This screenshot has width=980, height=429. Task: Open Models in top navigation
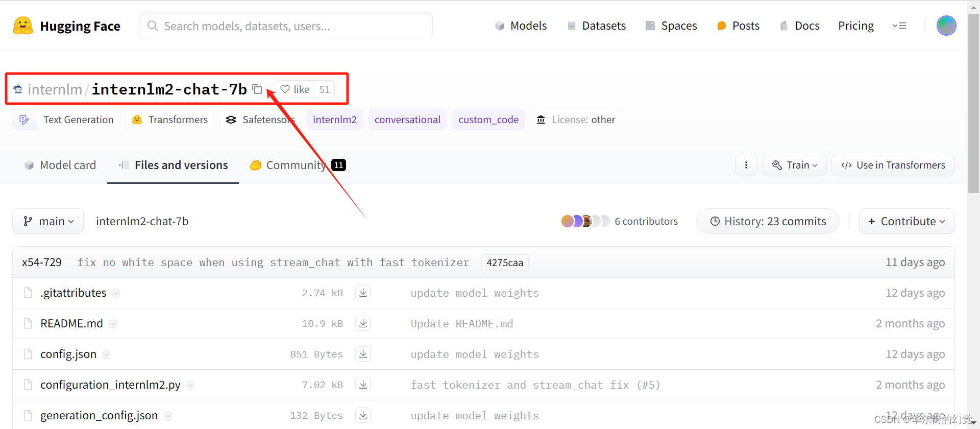coord(521,26)
